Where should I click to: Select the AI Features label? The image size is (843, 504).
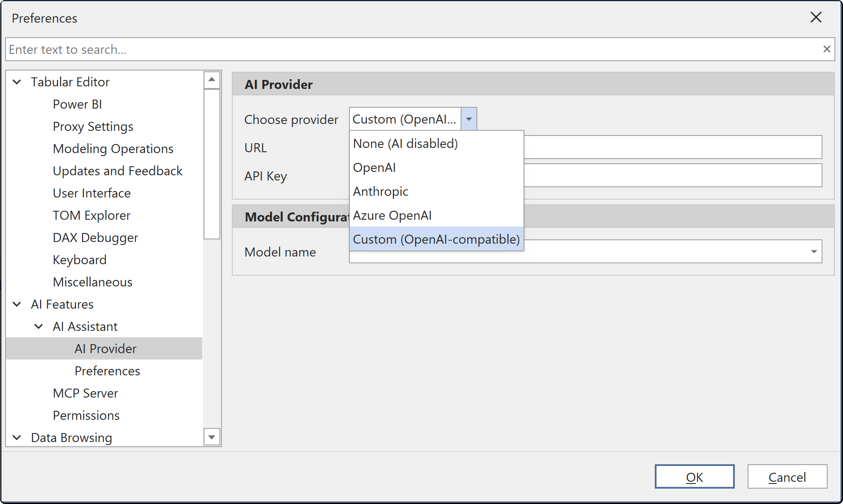pos(62,304)
